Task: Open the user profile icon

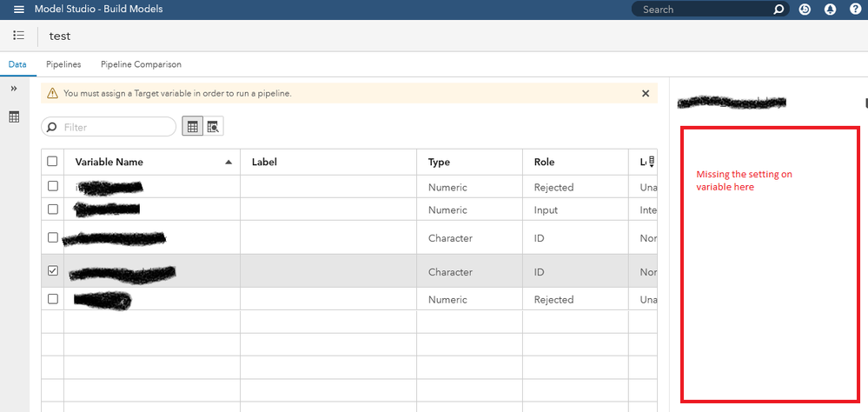Action: (830, 10)
